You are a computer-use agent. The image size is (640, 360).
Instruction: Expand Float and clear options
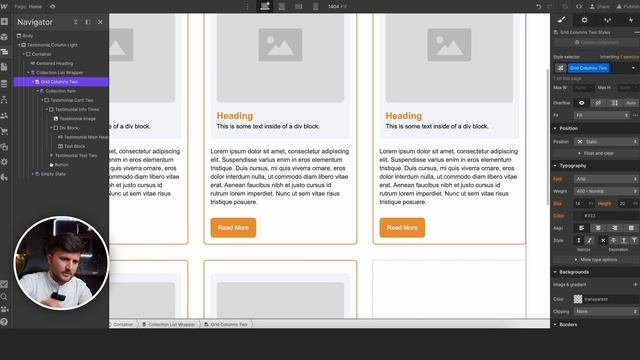[596, 153]
